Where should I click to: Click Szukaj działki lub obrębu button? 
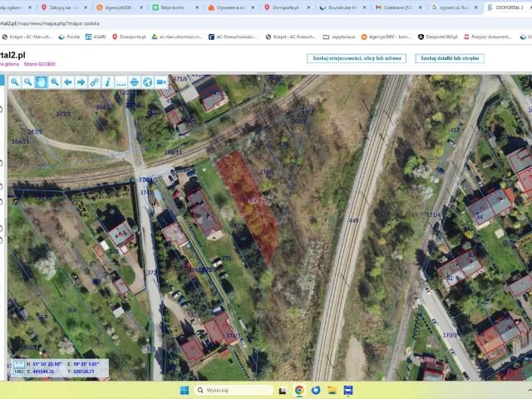click(450, 58)
